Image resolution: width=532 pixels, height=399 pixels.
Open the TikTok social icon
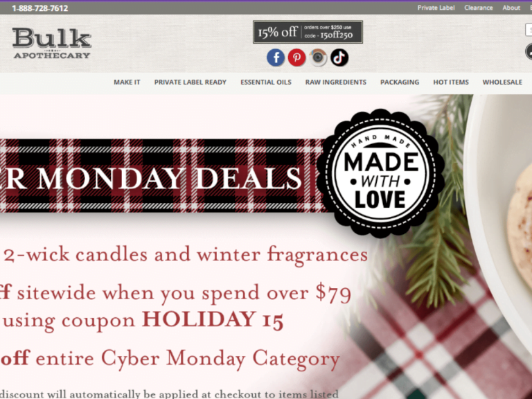point(339,57)
